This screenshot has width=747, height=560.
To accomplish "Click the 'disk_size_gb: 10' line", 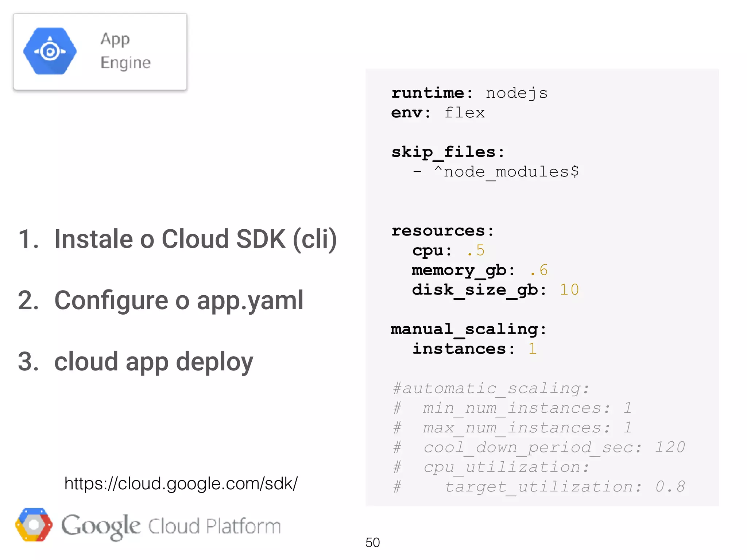I will point(496,290).
